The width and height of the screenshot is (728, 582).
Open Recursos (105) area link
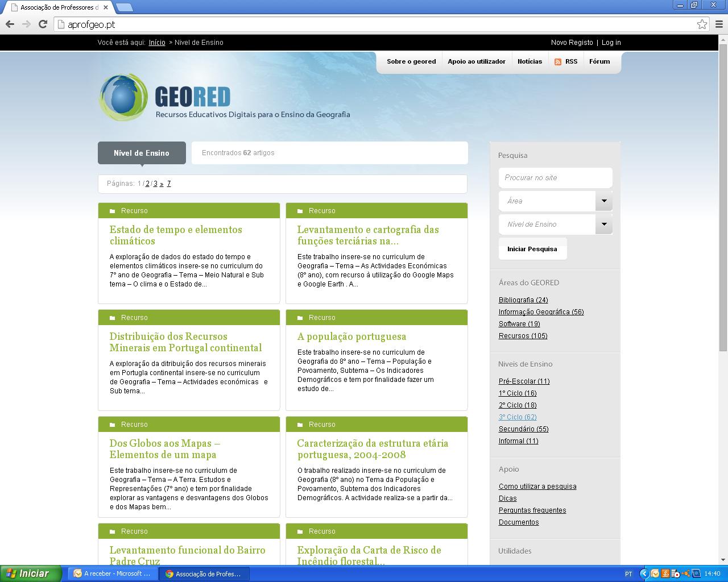pos(523,336)
